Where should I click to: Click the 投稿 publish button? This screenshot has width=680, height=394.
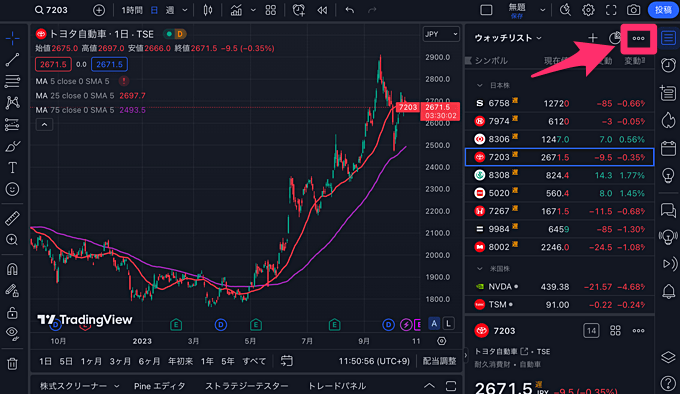click(663, 10)
